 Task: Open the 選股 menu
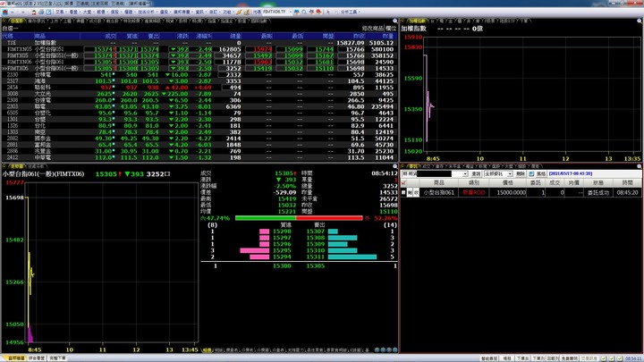(165, 12)
